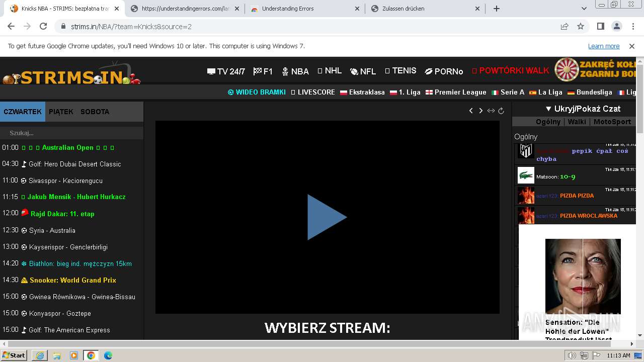Select the CZWARTEK day tab
The height and width of the screenshot is (362, 644).
click(23, 112)
